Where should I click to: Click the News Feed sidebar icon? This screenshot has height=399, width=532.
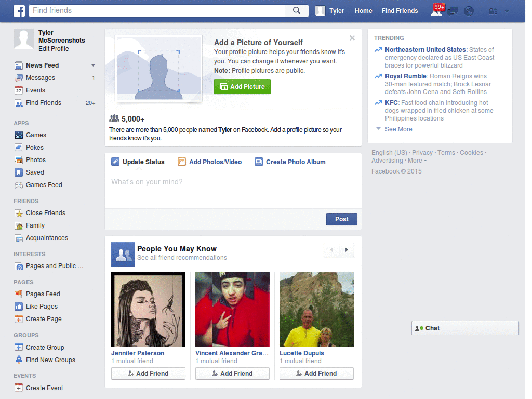pos(19,65)
